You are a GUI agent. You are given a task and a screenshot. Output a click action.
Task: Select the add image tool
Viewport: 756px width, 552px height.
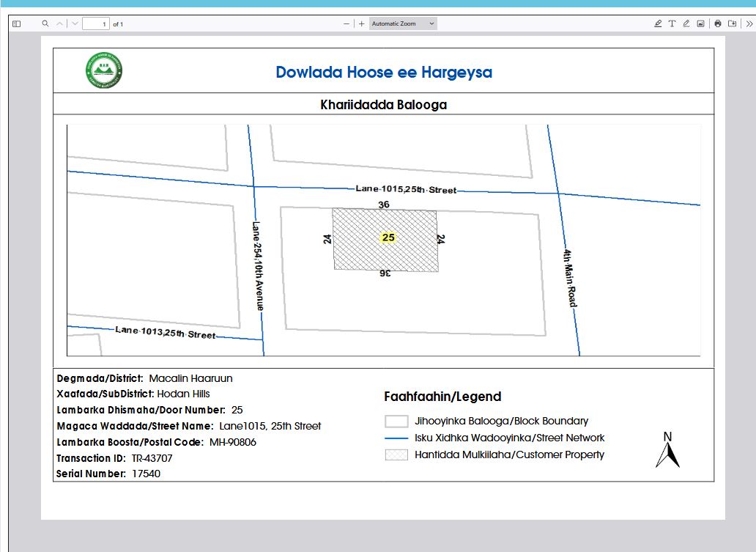(700, 23)
